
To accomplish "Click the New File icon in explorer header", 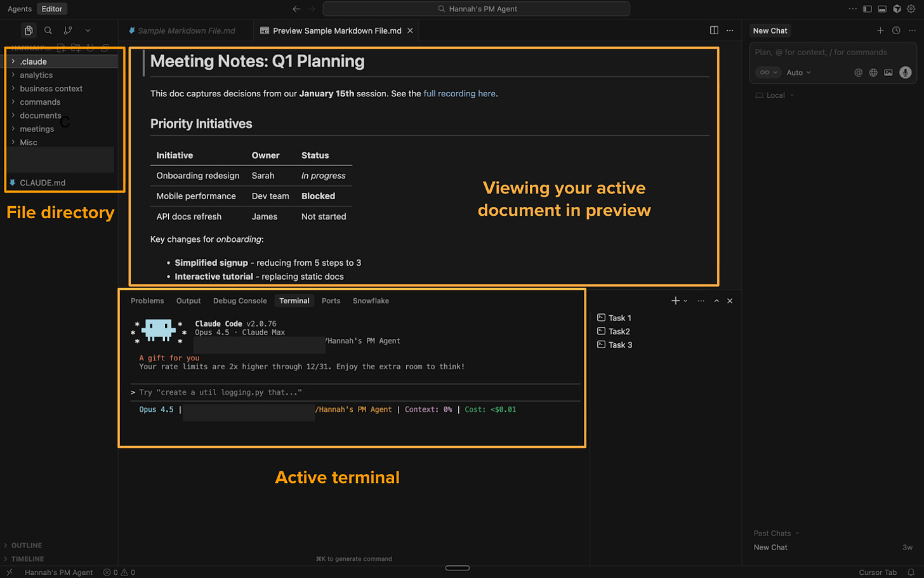I will tap(62, 48).
